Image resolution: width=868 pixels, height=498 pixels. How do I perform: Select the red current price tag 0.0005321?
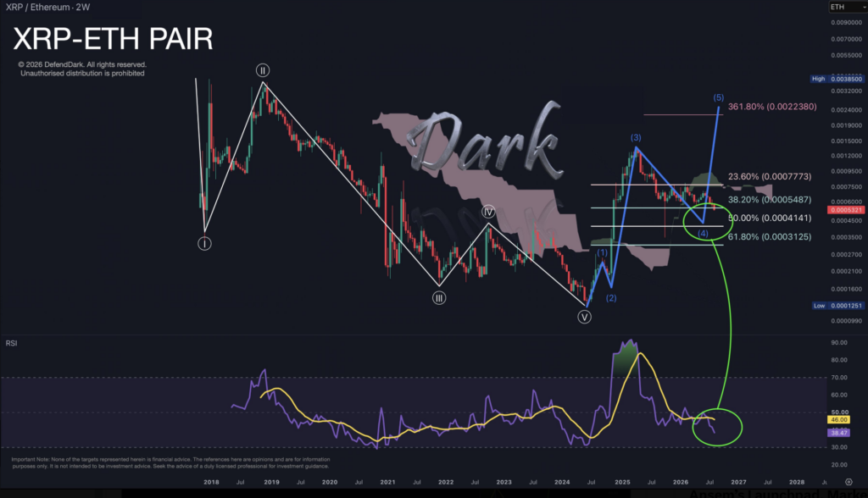(846, 210)
